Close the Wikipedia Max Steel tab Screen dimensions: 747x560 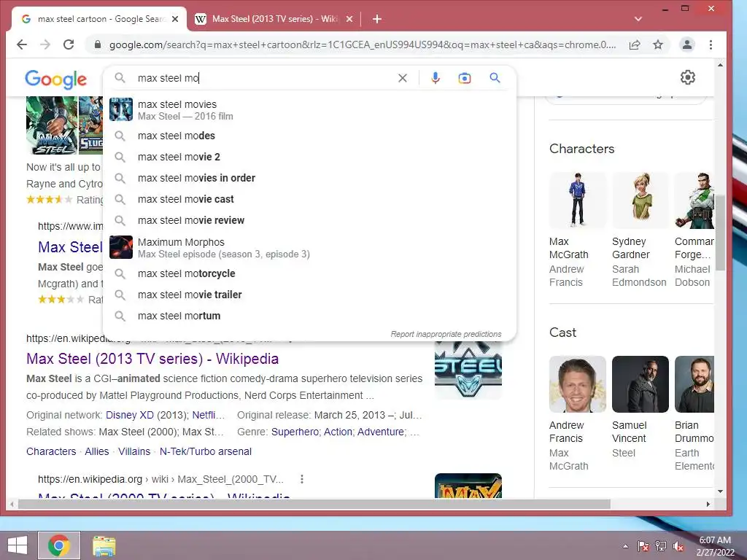point(349,19)
